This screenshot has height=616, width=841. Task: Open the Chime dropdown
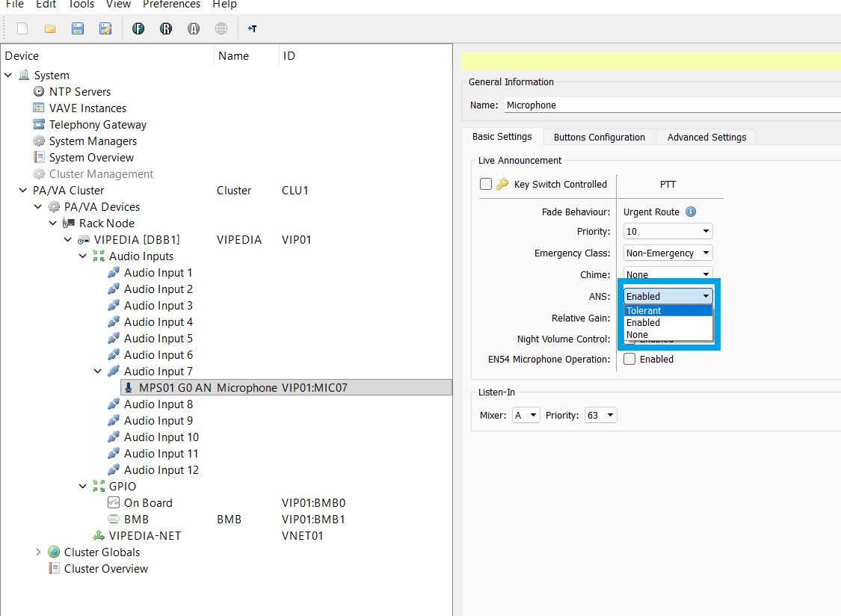(x=668, y=274)
